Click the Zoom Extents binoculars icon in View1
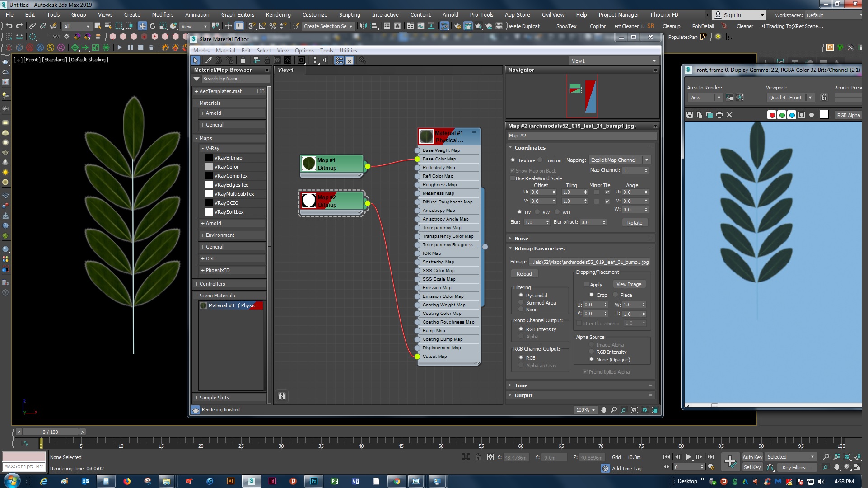Image resolution: width=868 pixels, height=488 pixels. pos(282,396)
